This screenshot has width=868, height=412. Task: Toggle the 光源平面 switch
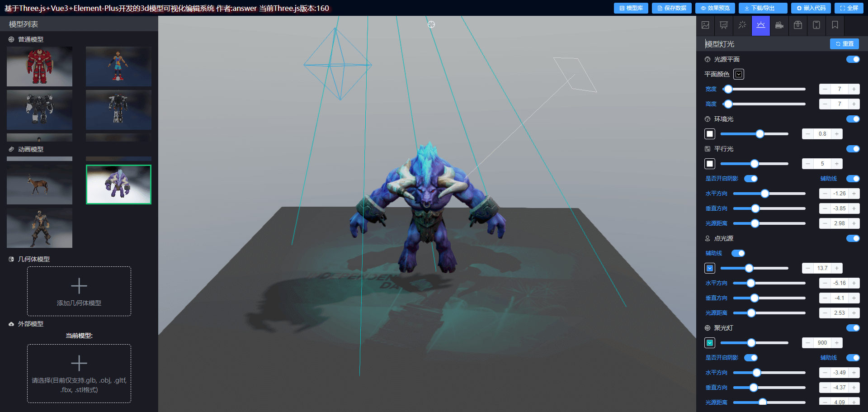[853, 59]
